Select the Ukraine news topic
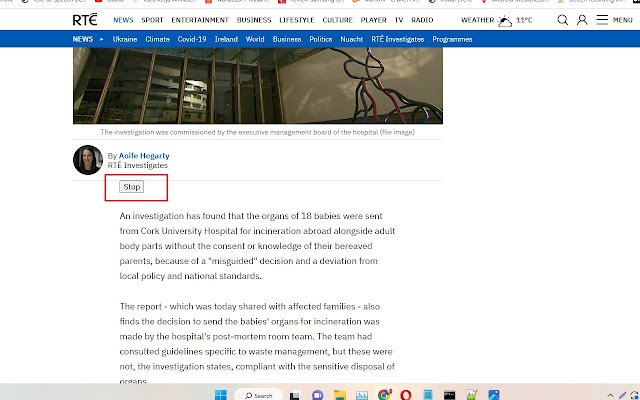640x400 pixels. click(x=125, y=39)
